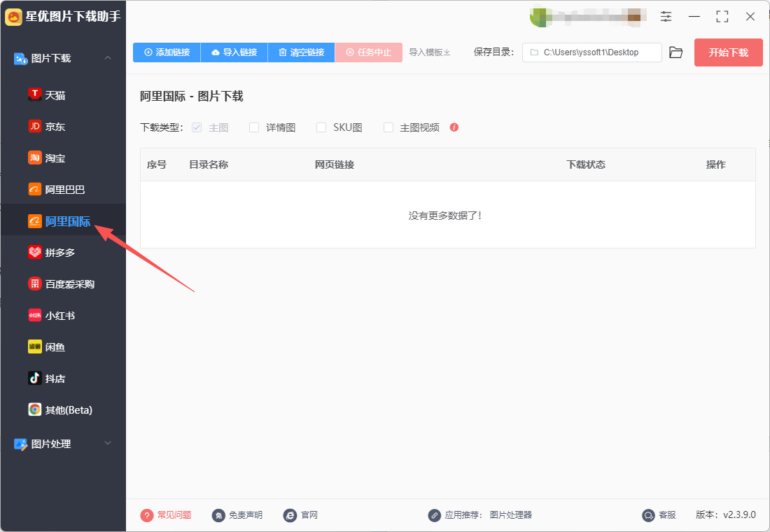The height and width of the screenshot is (532, 770).
Task: Open 京东 download page label
Action: (x=55, y=127)
